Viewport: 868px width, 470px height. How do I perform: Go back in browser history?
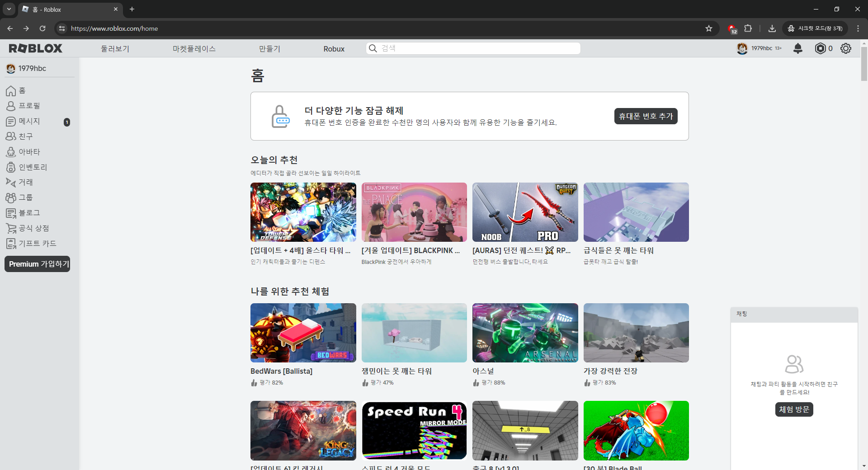(x=10, y=28)
